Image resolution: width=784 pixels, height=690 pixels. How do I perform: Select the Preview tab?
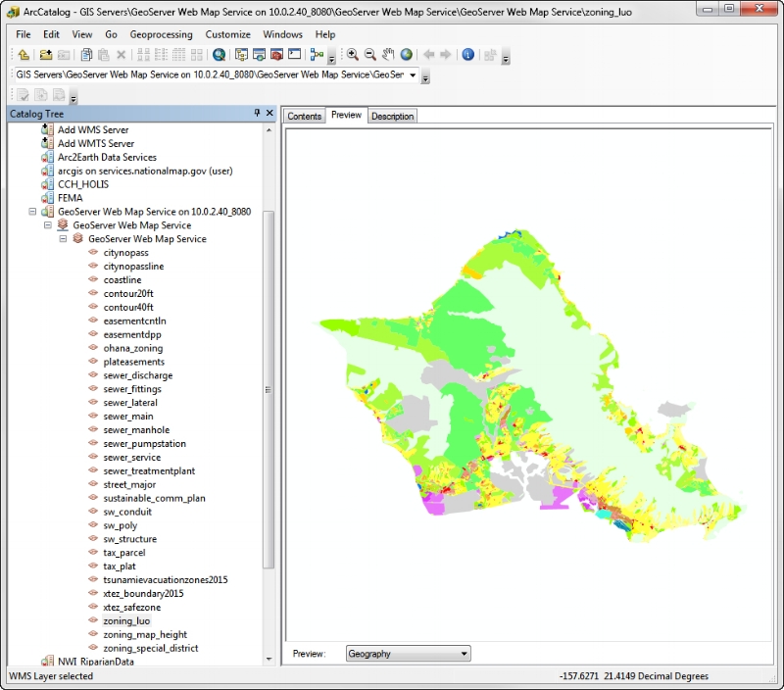pos(346,115)
